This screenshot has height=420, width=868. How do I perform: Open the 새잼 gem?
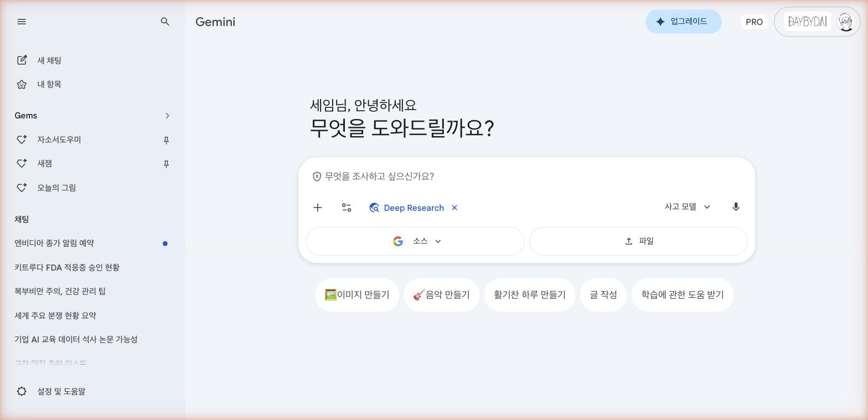45,164
